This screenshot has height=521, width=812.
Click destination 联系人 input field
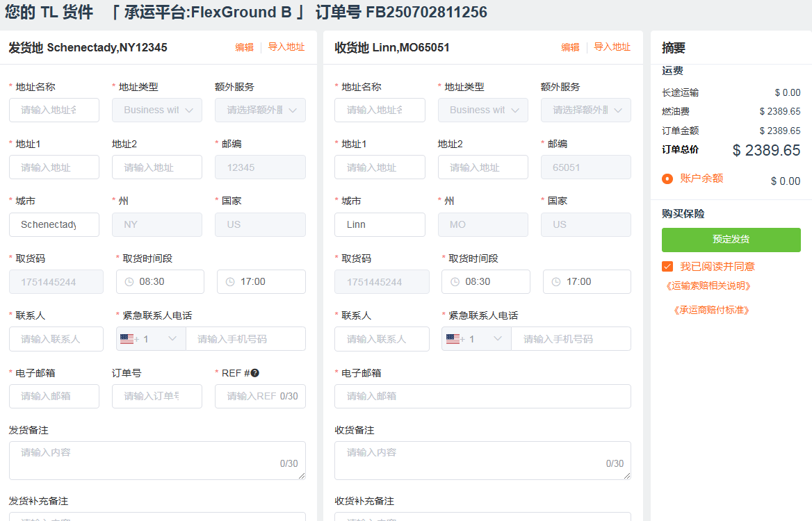coord(382,339)
